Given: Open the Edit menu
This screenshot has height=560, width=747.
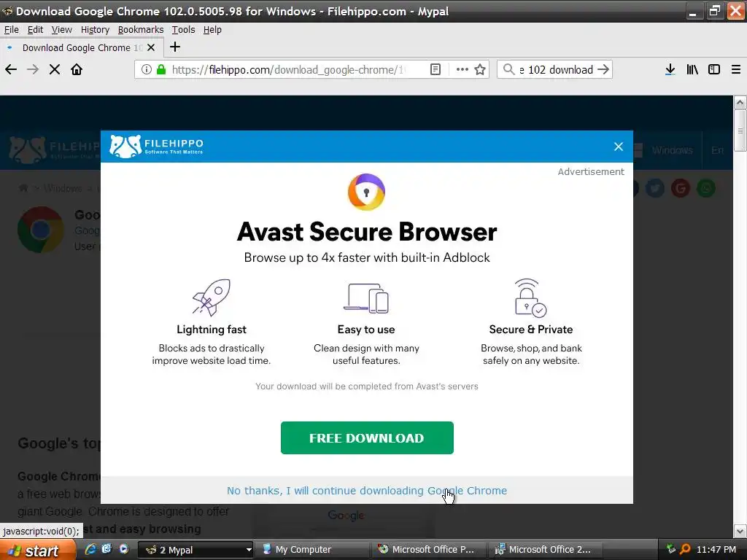Looking at the screenshot, I should 35,29.
